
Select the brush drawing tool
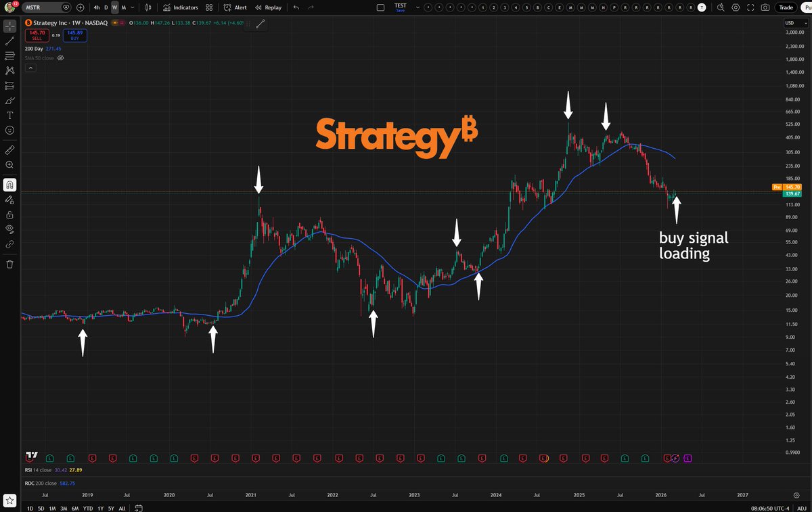pos(10,101)
